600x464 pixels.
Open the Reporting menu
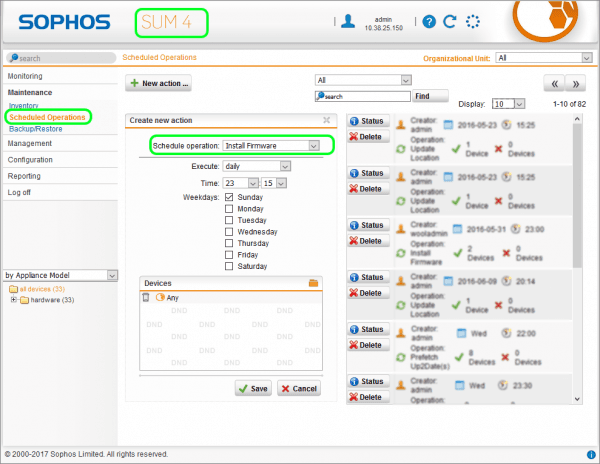click(24, 176)
